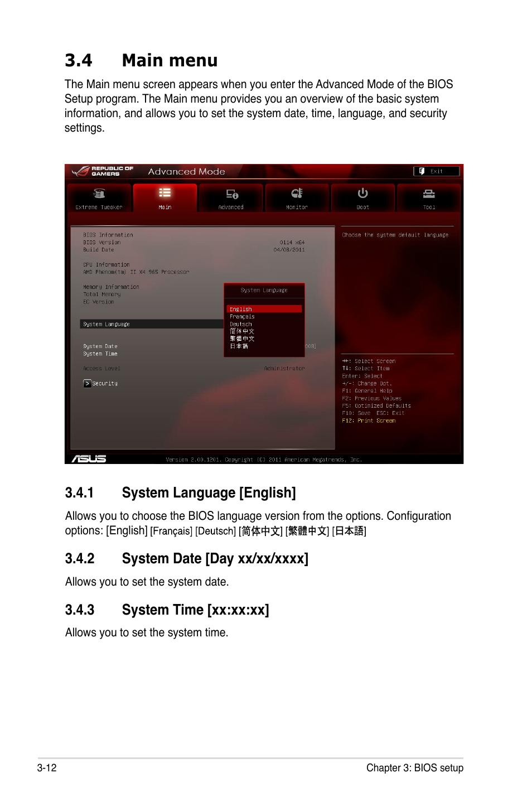Click the BIOS Information heading
This screenshot has width=532, height=802.
108,235
